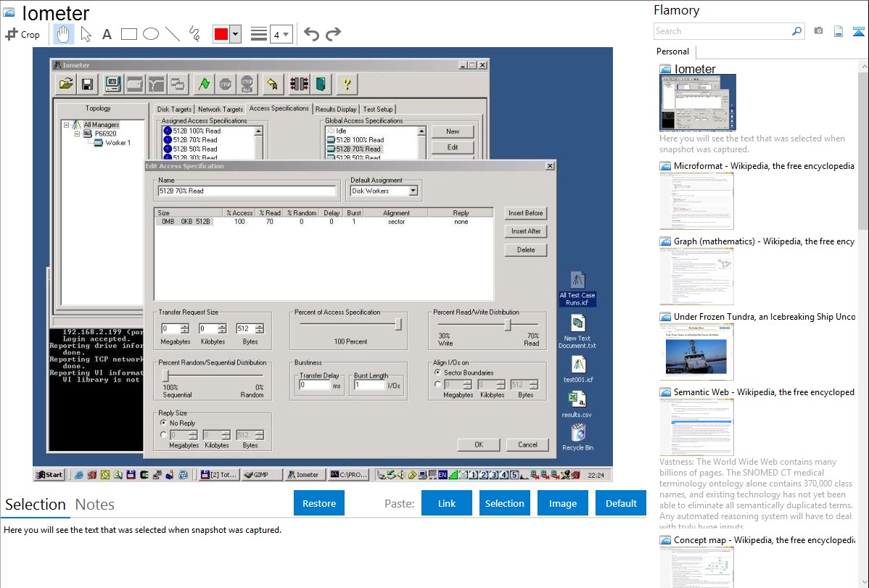This screenshot has width=869, height=588.
Task: Click the Start button on the taskbar
Action: pos(49,474)
